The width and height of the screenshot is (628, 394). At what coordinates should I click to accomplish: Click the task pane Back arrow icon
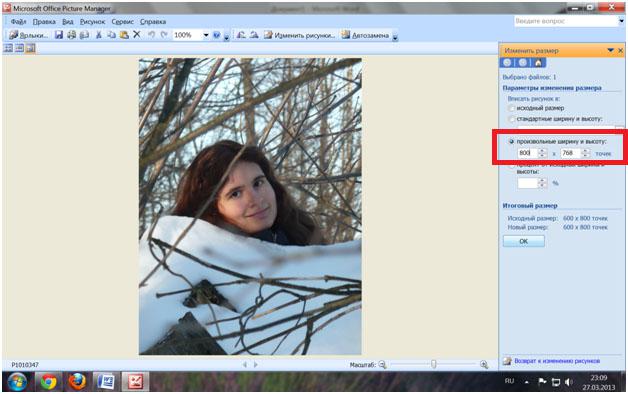point(507,63)
